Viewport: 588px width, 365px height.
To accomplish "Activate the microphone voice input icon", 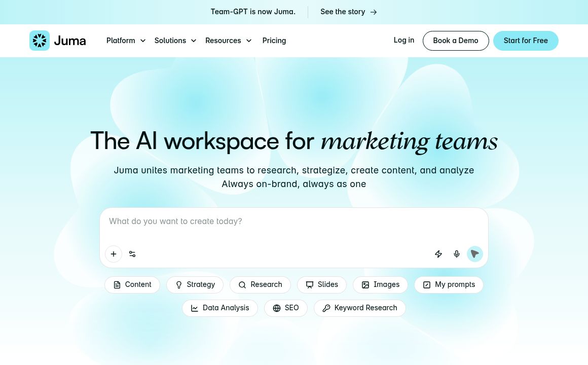I will [457, 254].
